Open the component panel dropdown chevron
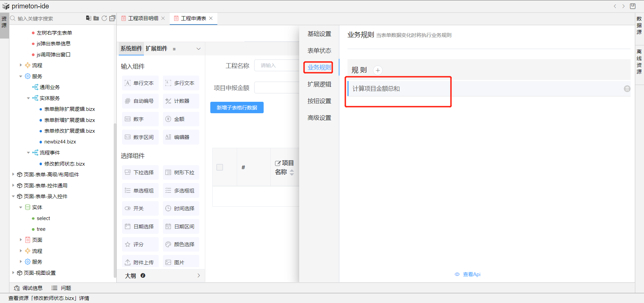The image size is (644, 303). click(x=199, y=49)
